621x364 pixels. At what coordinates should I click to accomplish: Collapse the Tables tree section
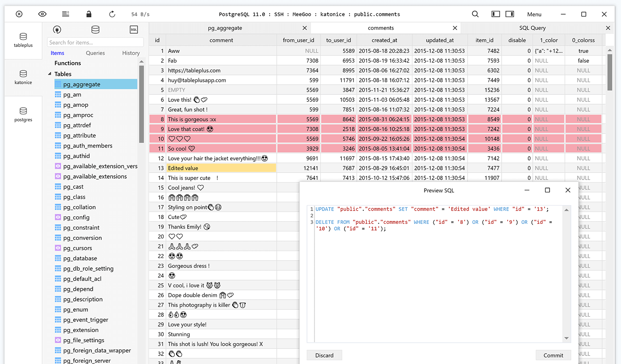(x=50, y=74)
